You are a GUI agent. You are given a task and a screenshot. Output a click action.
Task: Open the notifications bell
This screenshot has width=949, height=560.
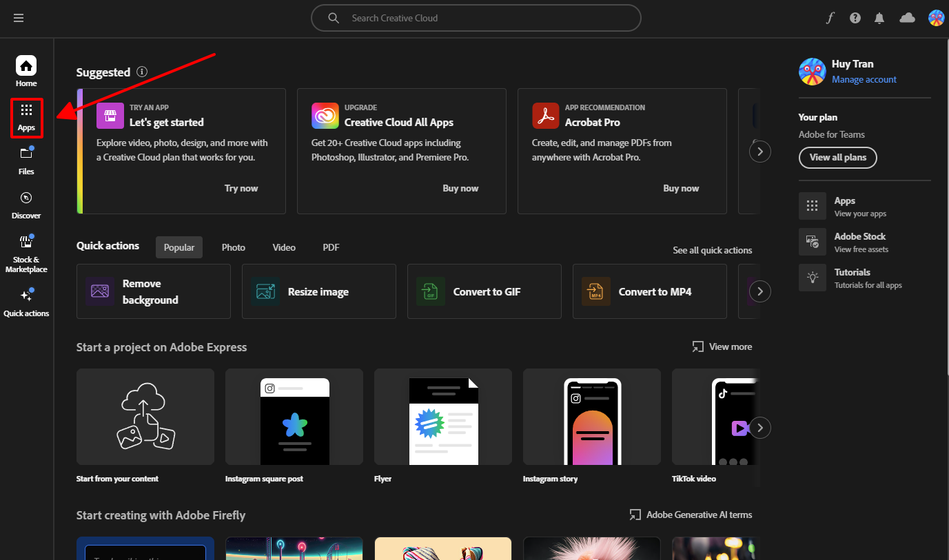(x=879, y=19)
